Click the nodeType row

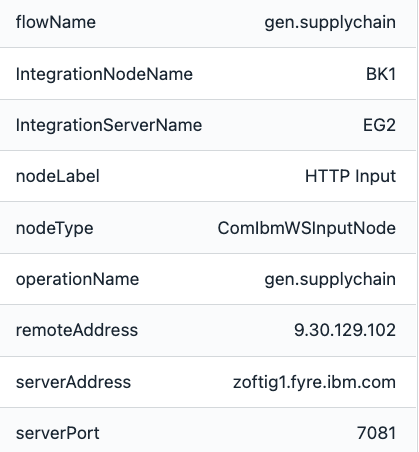pyautogui.click(x=208, y=228)
